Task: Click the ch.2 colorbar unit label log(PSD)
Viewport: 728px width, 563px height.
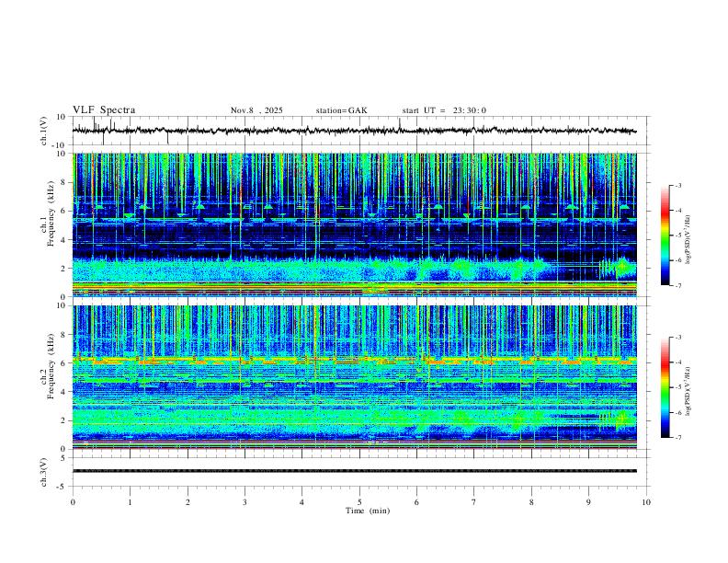Action: (688, 391)
